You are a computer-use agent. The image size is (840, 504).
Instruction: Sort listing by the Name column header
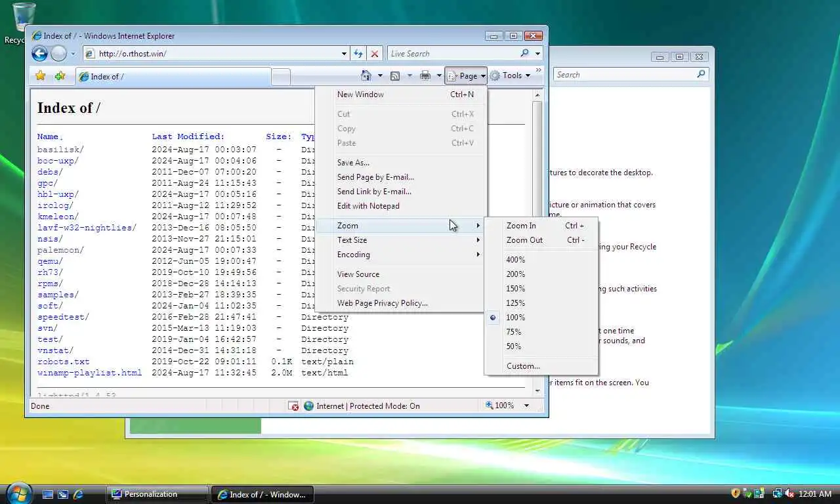click(x=48, y=136)
